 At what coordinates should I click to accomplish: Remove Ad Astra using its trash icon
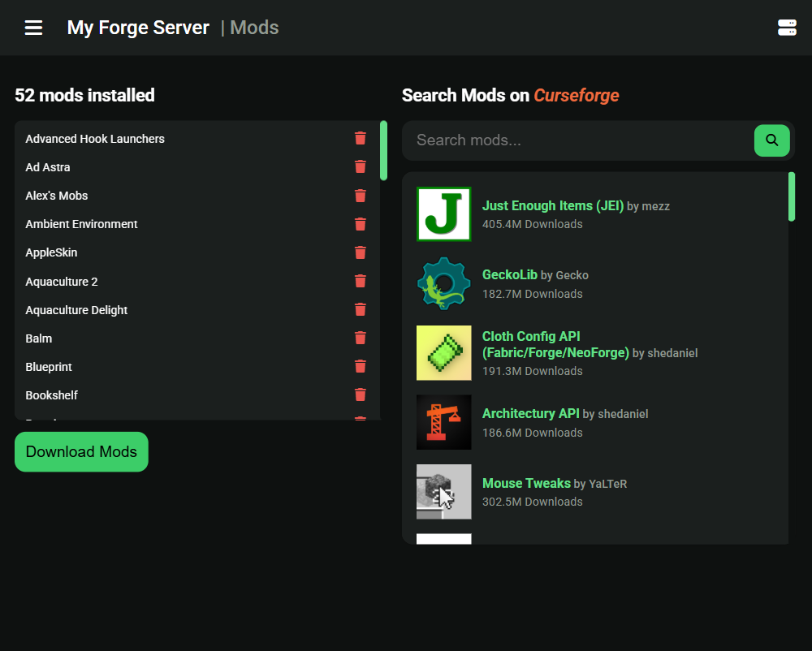(x=361, y=167)
